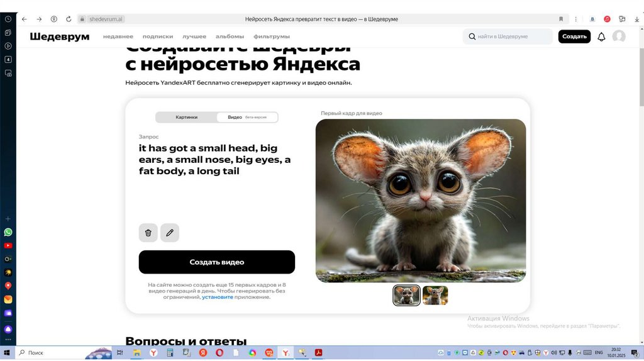The height and width of the screenshot is (361, 644).
Task: Bookmark this page from the address bar
Action: pos(561,19)
